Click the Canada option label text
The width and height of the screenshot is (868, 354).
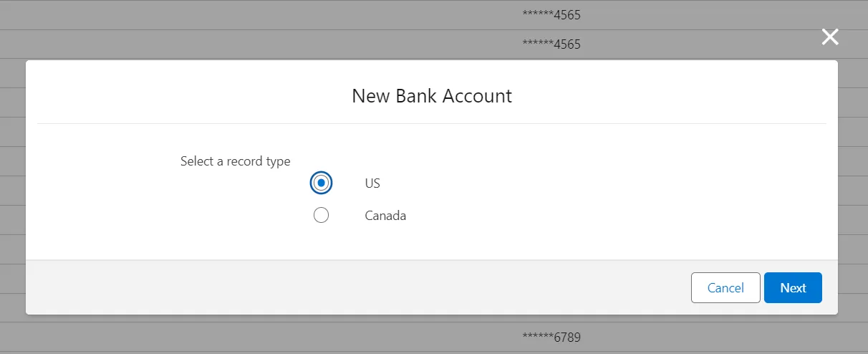385,215
